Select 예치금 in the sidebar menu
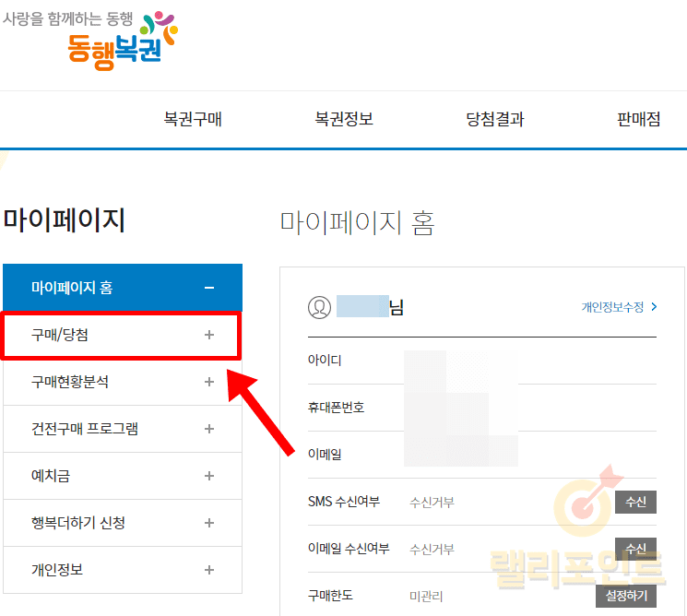687x616 pixels. click(51, 476)
